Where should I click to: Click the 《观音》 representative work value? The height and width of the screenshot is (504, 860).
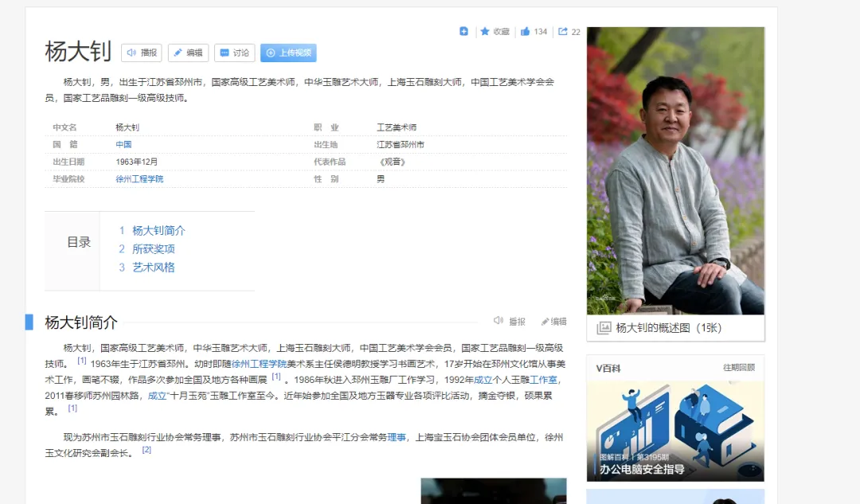coord(392,162)
